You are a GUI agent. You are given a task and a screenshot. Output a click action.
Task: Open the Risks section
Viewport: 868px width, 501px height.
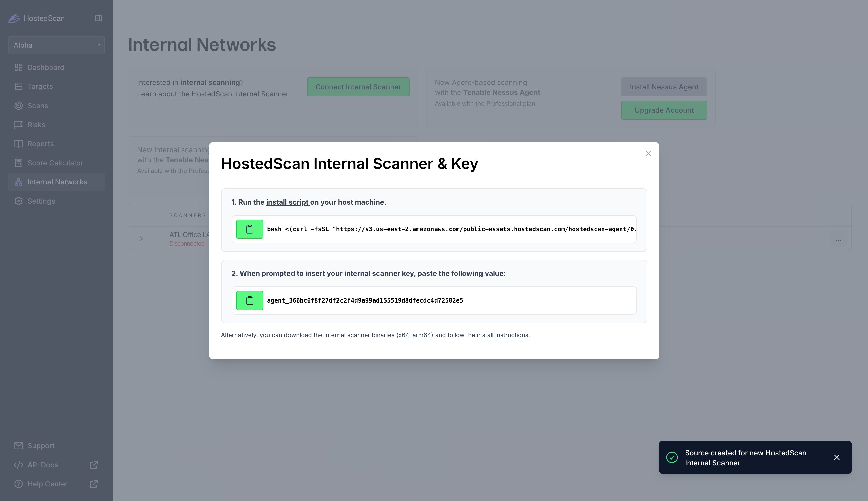(56, 125)
